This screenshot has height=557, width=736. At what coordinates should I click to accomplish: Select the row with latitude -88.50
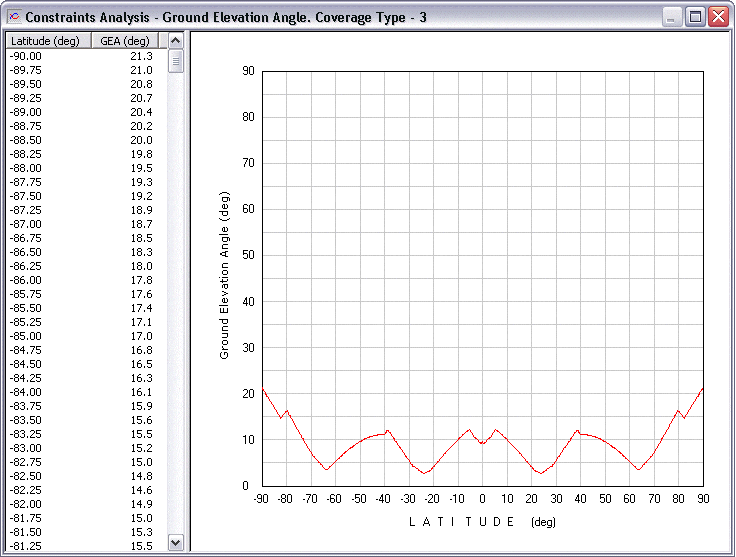coord(80,140)
